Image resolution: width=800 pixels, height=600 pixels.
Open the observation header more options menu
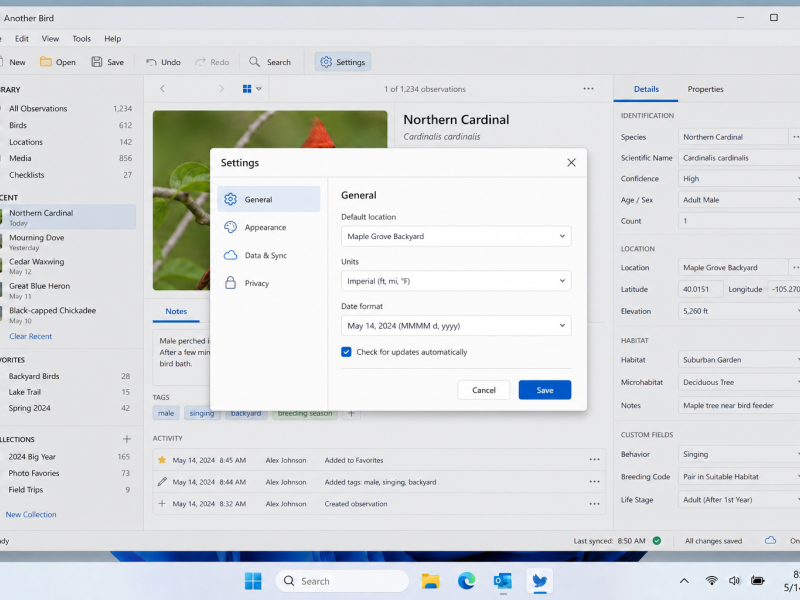[x=588, y=89]
